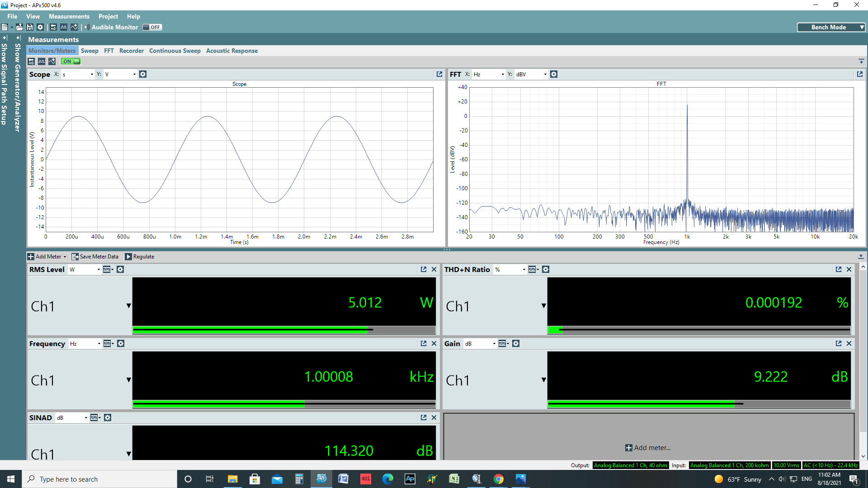
Task: Pop out the FFT graph window
Action: [860, 74]
